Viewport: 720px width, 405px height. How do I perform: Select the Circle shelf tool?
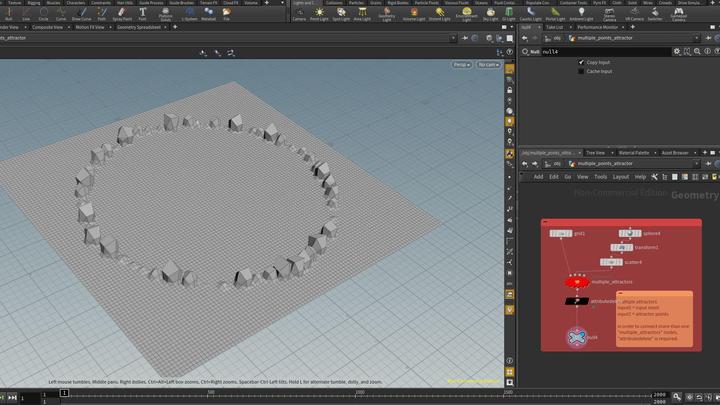coord(43,14)
